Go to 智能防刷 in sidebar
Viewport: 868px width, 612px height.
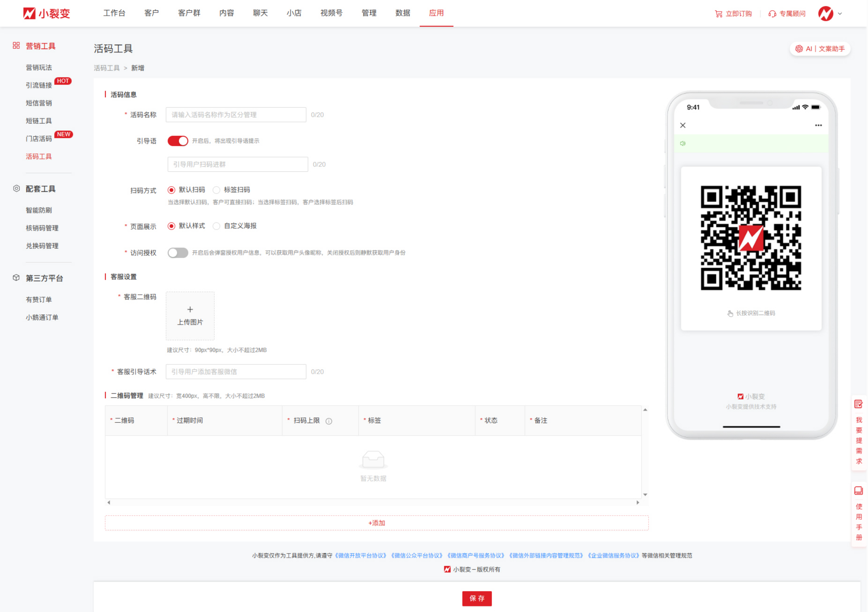click(x=39, y=210)
